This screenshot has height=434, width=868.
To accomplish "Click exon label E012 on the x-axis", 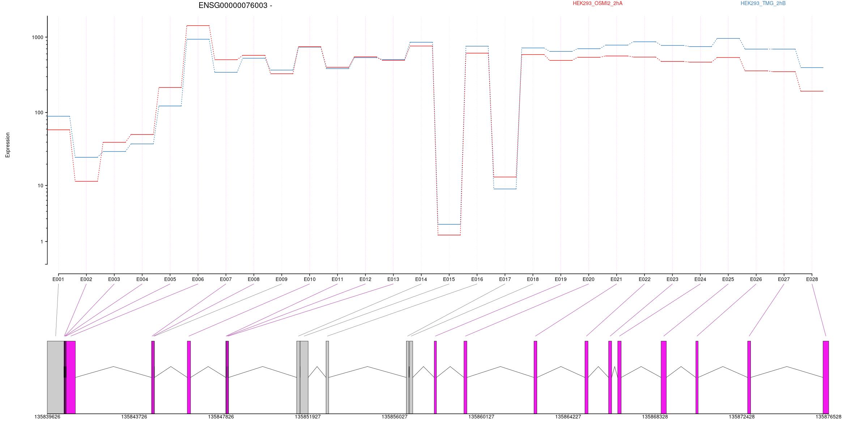I will pos(365,279).
